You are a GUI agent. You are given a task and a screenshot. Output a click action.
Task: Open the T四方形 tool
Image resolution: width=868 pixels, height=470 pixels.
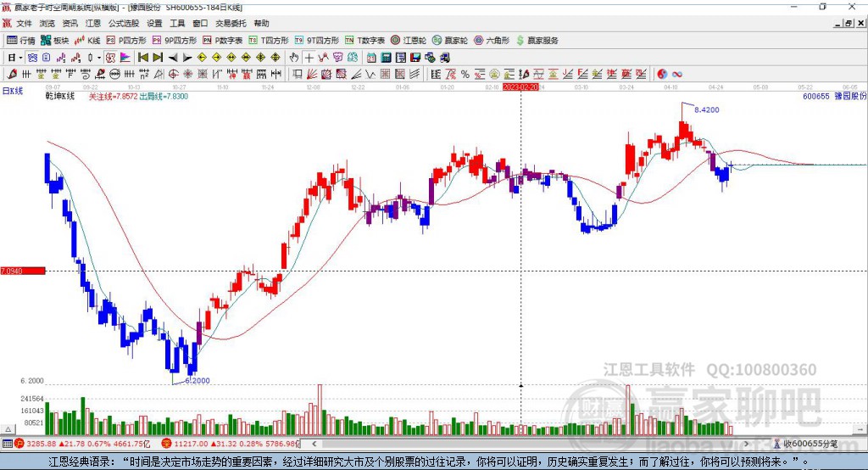tap(269, 41)
